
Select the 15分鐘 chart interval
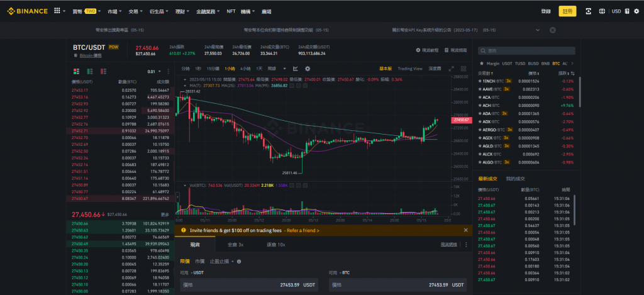click(213, 69)
